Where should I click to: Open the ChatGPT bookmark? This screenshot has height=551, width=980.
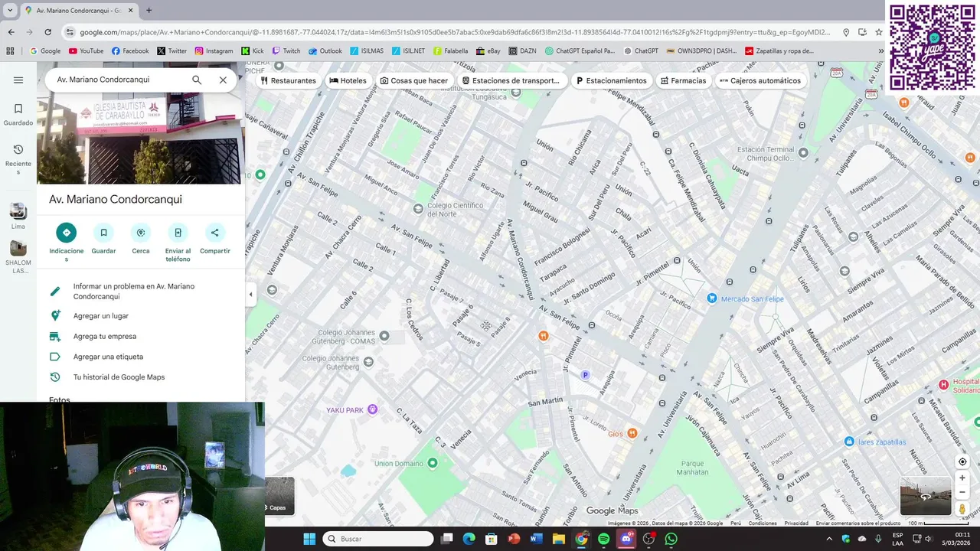641,51
